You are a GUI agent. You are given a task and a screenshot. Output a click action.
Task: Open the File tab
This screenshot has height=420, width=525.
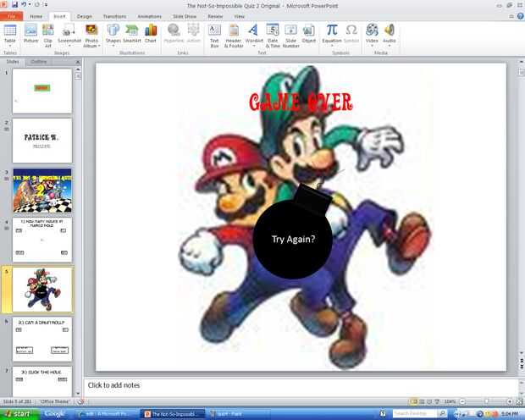(11, 16)
